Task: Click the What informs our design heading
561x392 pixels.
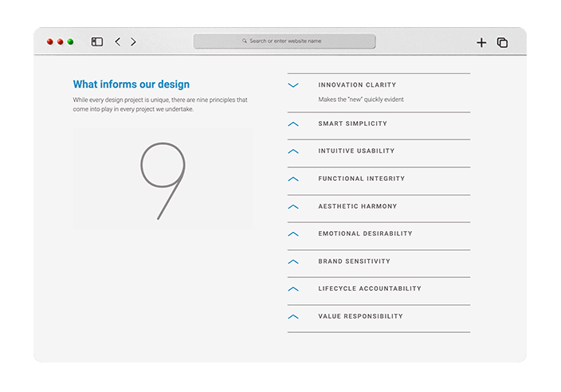Action: (131, 84)
